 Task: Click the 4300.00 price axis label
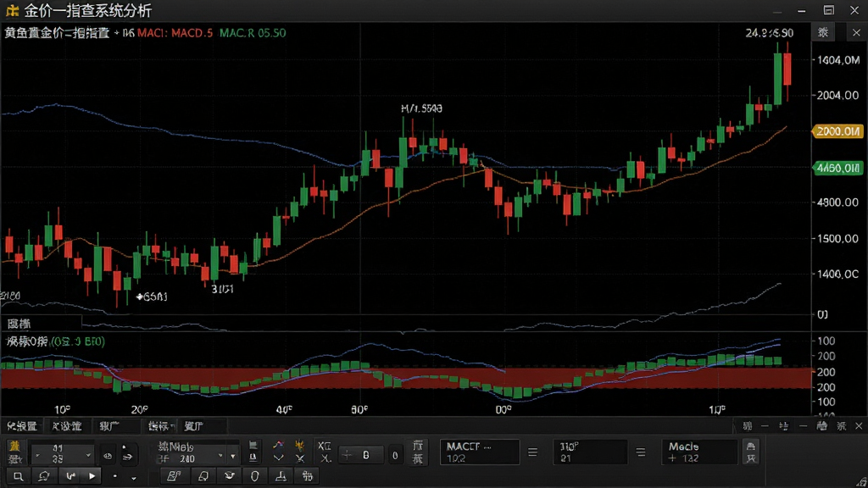837,202
